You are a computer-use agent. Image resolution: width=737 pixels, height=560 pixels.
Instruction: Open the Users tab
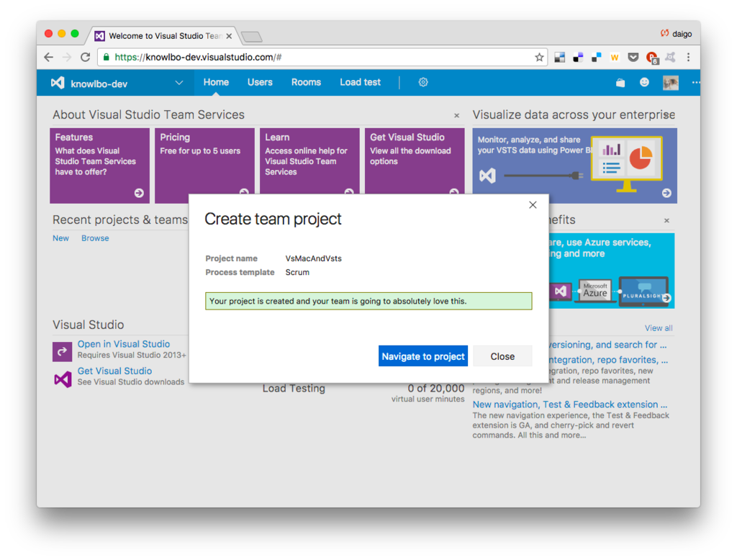(260, 82)
